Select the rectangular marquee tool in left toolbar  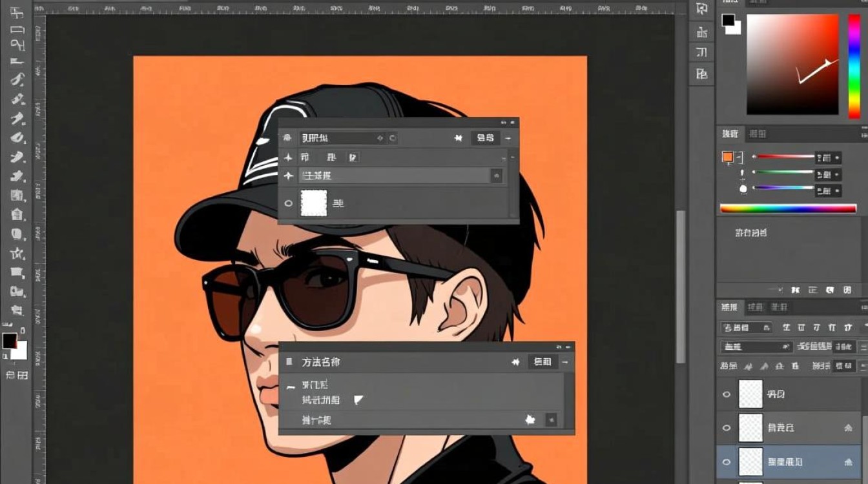(17, 30)
